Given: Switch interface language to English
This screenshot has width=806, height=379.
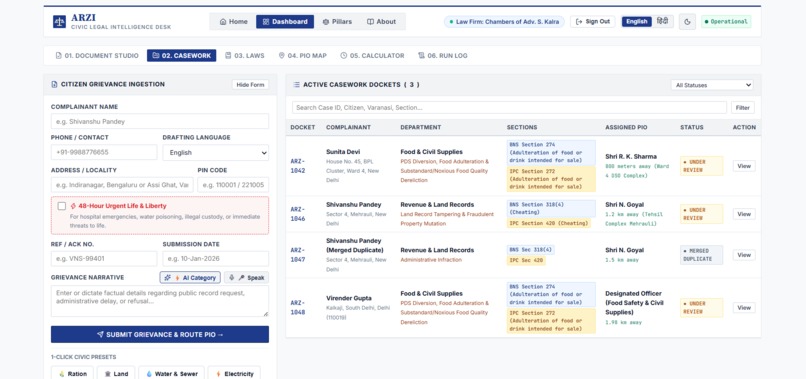Looking at the screenshot, I should pyautogui.click(x=637, y=22).
